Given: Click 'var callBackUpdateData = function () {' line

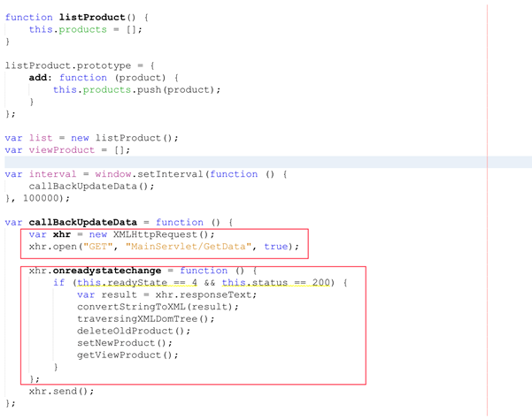Looking at the screenshot, I should click(x=119, y=222).
